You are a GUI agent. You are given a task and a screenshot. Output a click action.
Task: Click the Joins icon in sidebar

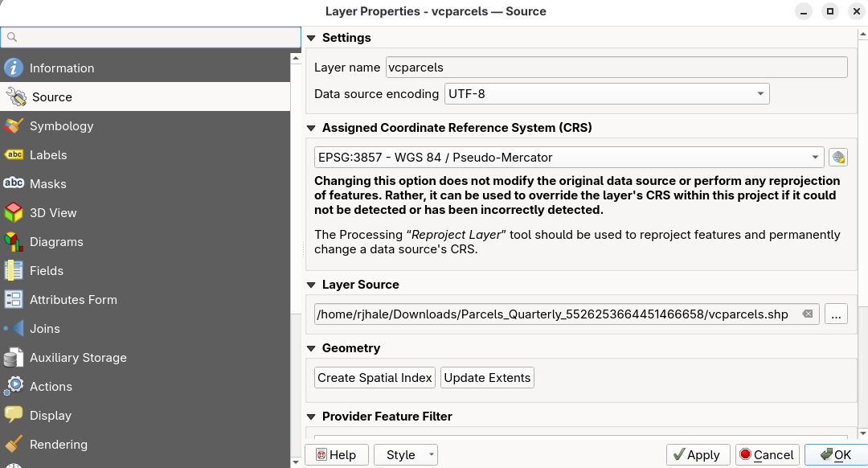tap(14, 329)
